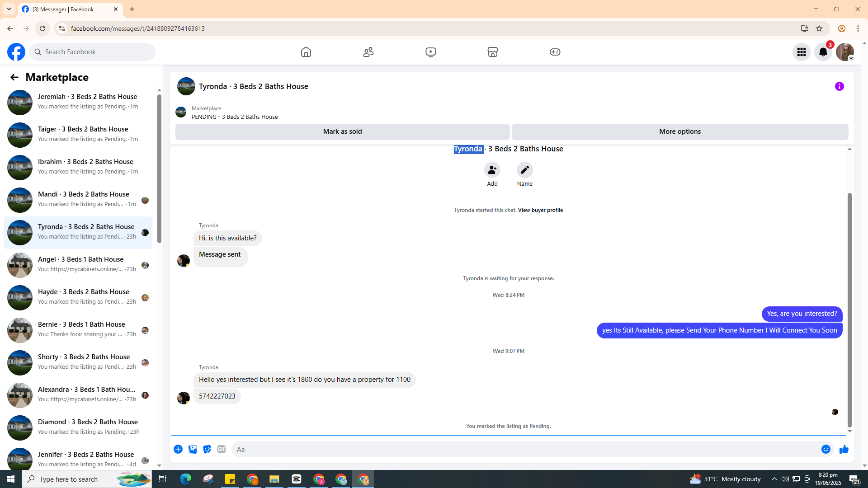This screenshot has width=868, height=488.
Task: Open the Video (Watch) icon
Action: [431, 52]
